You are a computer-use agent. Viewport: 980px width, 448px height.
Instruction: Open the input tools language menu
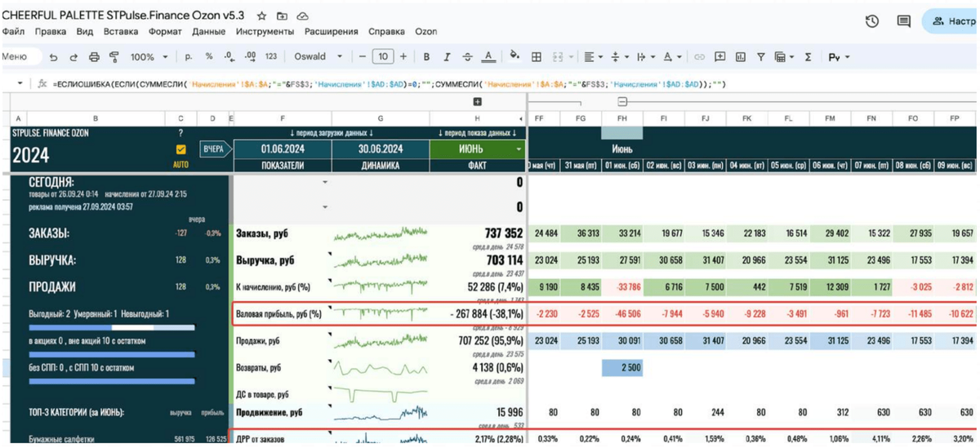click(839, 57)
